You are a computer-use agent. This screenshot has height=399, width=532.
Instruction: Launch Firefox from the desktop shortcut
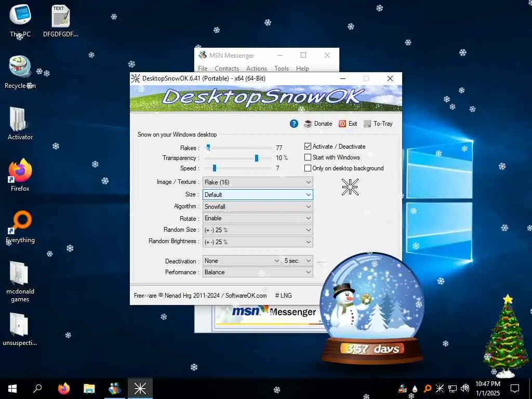[x=20, y=175]
